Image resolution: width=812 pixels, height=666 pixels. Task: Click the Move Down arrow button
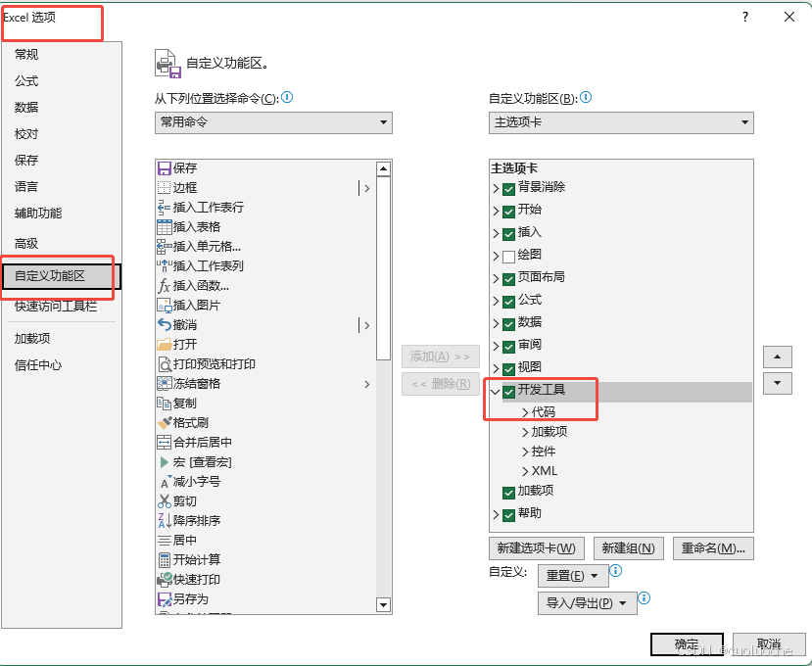click(778, 383)
